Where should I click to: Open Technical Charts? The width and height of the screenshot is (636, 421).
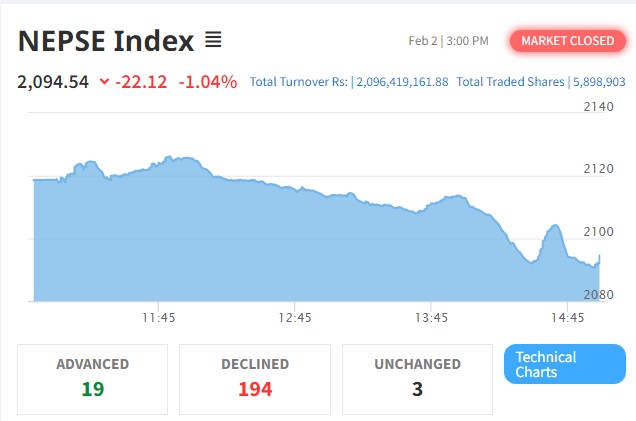click(564, 364)
